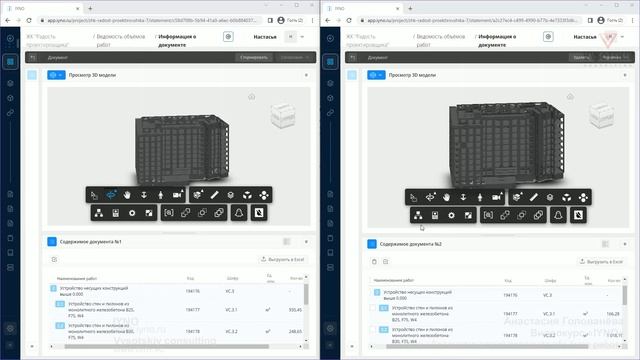
Task: Open the Настасья user menu arrow, right window
Action: [622, 37]
